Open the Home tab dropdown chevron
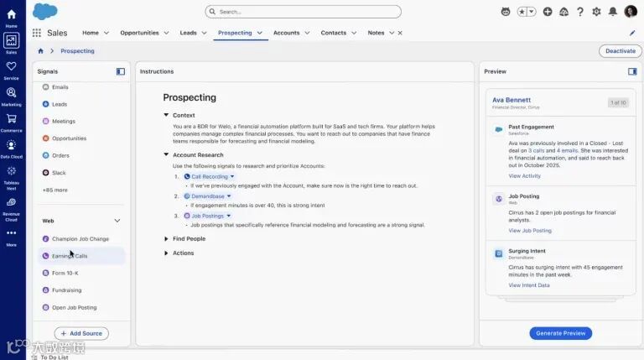644x360 pixels. point(106,33)
